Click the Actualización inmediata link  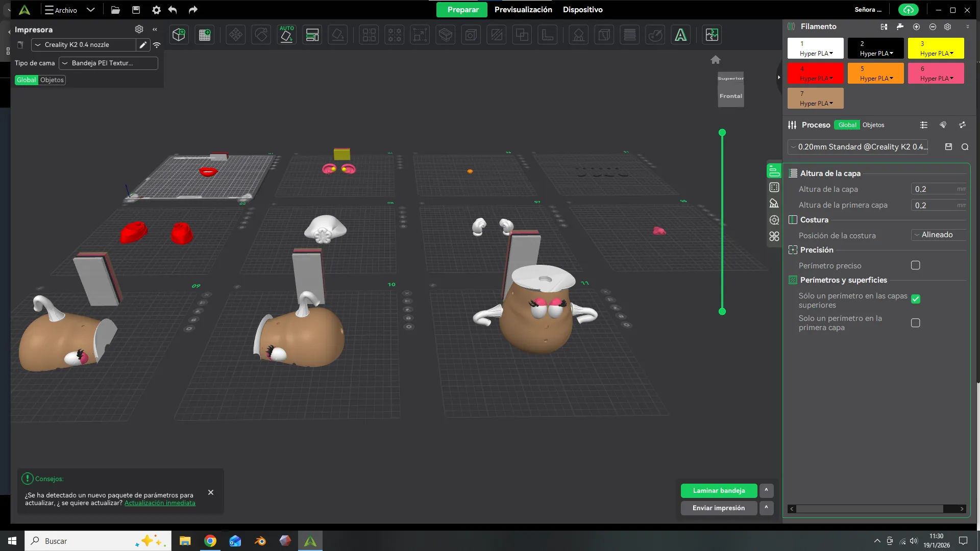tap(160, 503)
